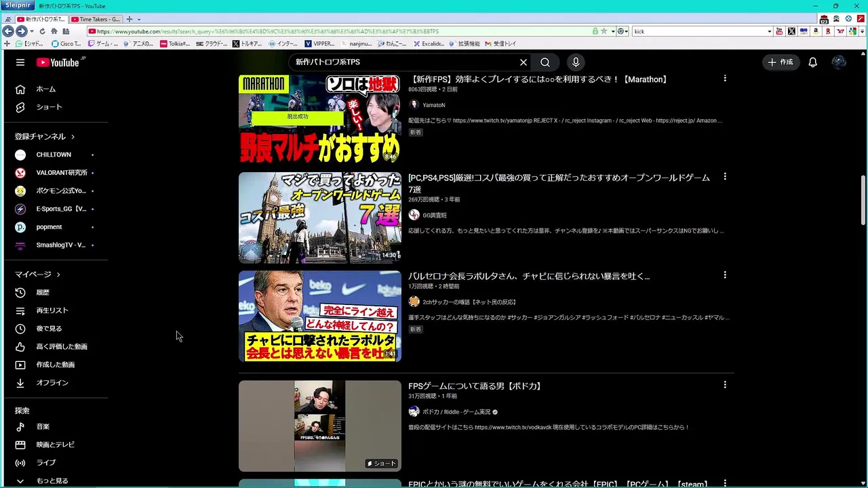
Task: Switch to the Time Takers browser tab
Action: click(x=96, y=19)
